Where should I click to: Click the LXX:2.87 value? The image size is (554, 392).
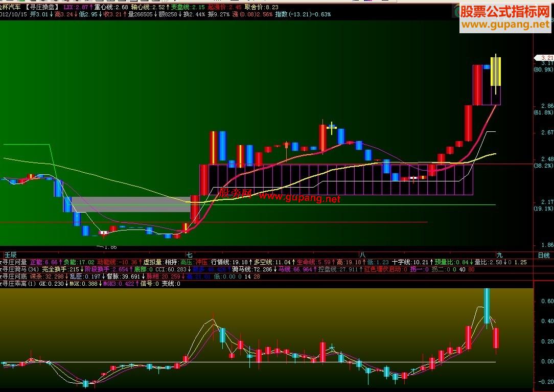click(76, 7)
